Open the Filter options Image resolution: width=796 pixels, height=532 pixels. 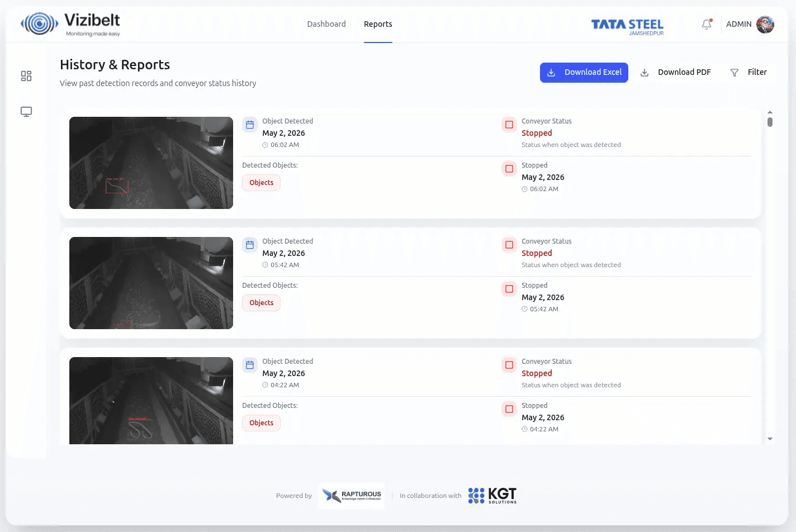click(x=748, y=73)
